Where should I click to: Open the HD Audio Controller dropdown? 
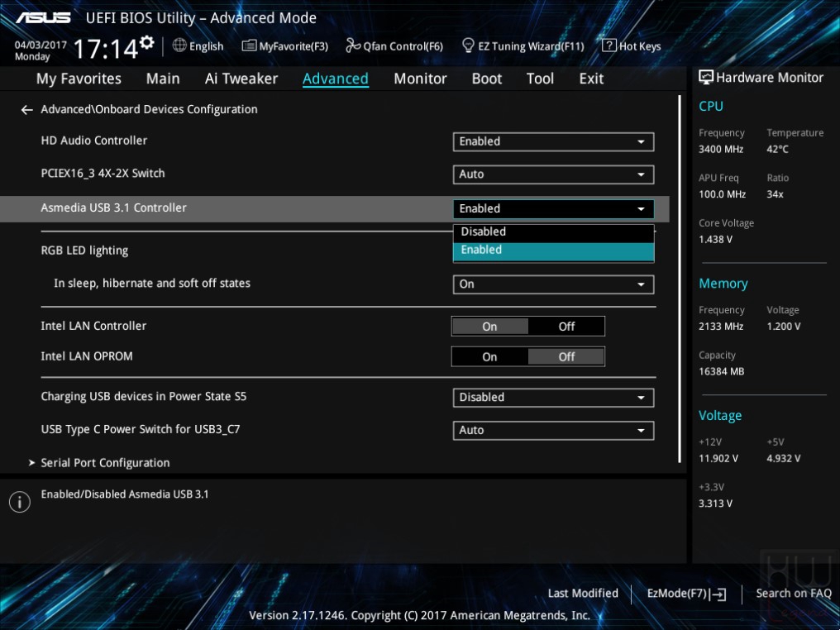tap(553, 141)
